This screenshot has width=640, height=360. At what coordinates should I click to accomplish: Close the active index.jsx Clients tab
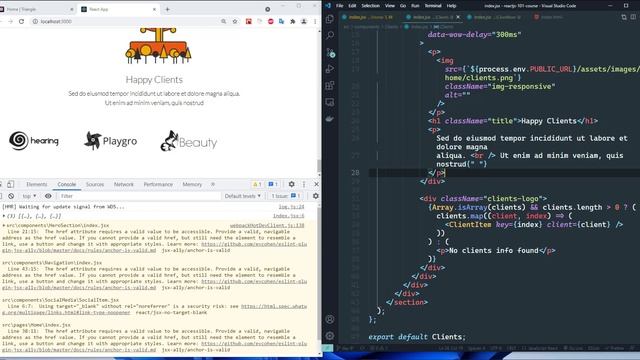tap(458, 17)
